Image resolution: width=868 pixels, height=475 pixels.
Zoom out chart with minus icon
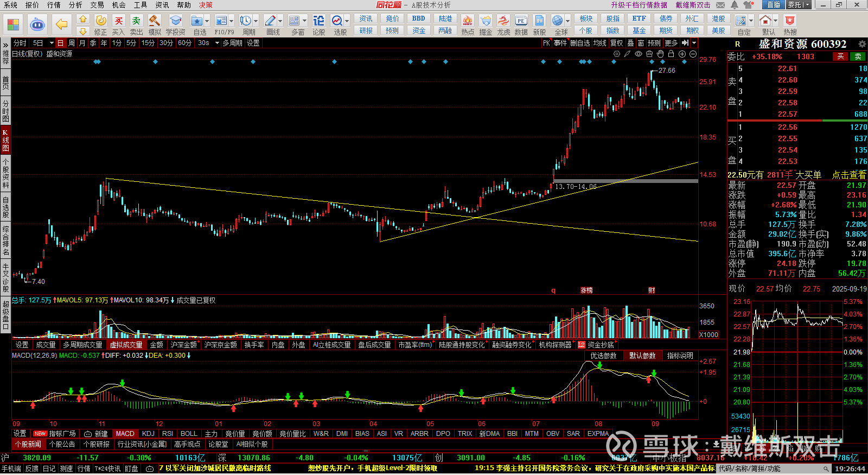693,54
